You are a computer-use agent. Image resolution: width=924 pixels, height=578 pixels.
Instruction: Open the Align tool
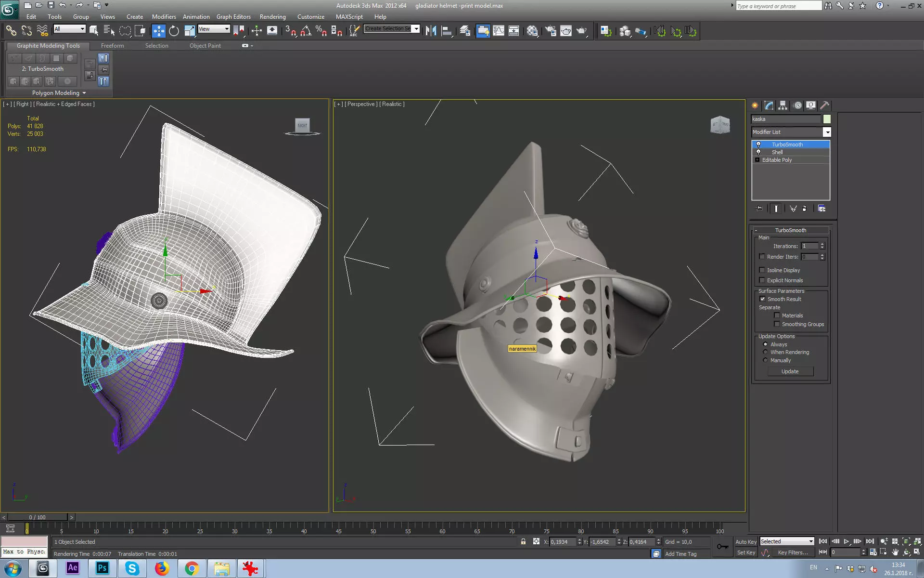pyautogui.click(x=447, y=31)
